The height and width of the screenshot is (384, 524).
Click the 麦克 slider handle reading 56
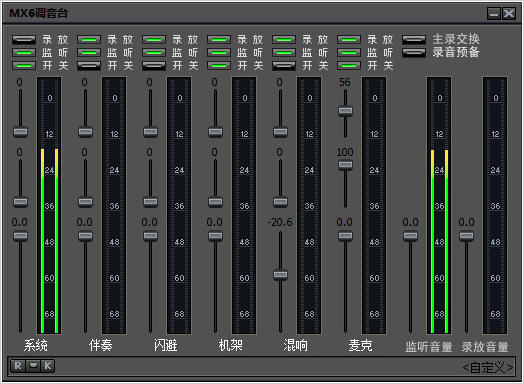pyautogui.click(x=345, y=111)
